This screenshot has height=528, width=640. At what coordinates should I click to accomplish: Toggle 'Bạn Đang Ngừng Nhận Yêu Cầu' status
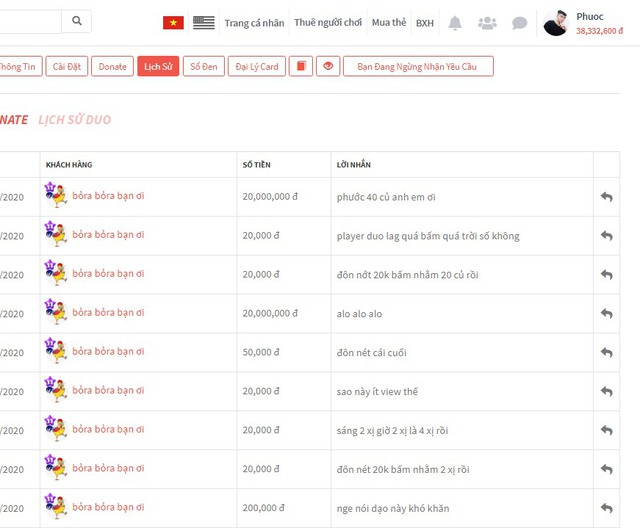(418, 67)
